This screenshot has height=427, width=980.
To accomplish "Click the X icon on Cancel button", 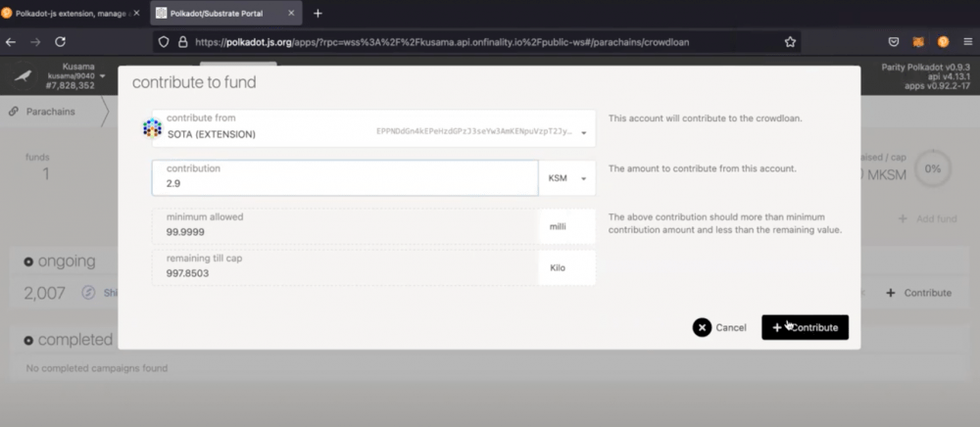I will point(702,327).
